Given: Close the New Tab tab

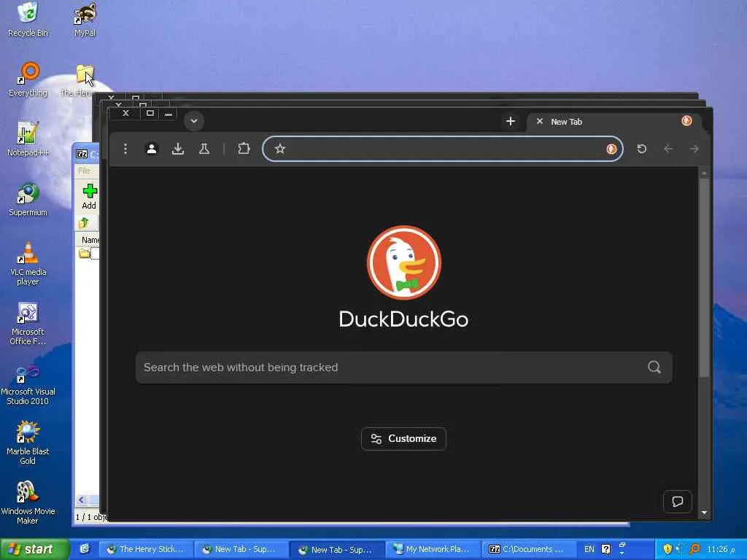Looking at the screenshot, I should point(539,122).
